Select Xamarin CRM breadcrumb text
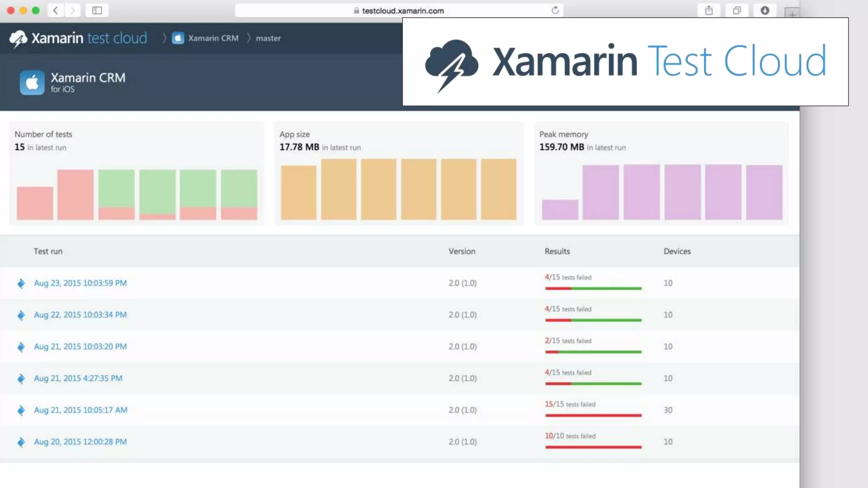The width and height of the screenshot is (868, 488). pos(213,38)
